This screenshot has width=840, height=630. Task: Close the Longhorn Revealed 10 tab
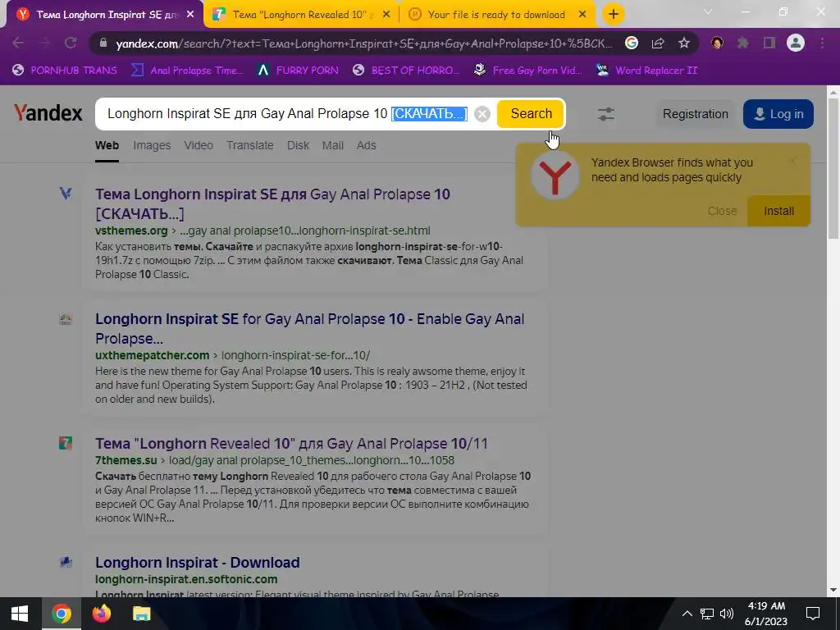(x=386, y=15)
